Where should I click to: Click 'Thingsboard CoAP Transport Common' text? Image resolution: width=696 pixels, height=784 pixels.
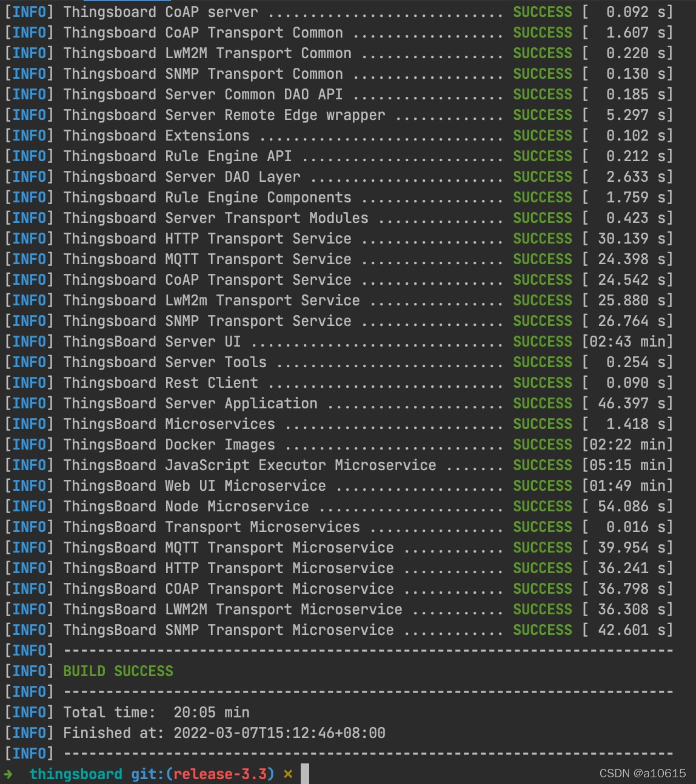point(203,33)
